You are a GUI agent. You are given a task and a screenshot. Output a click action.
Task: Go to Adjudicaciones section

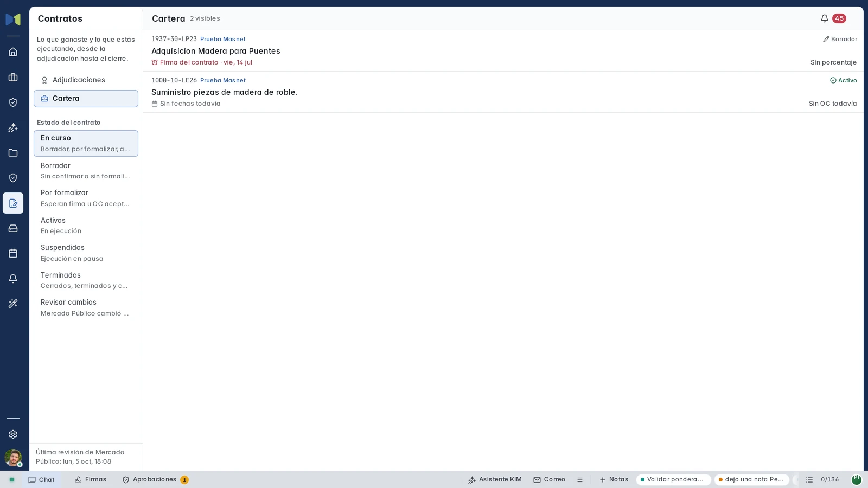86,80
